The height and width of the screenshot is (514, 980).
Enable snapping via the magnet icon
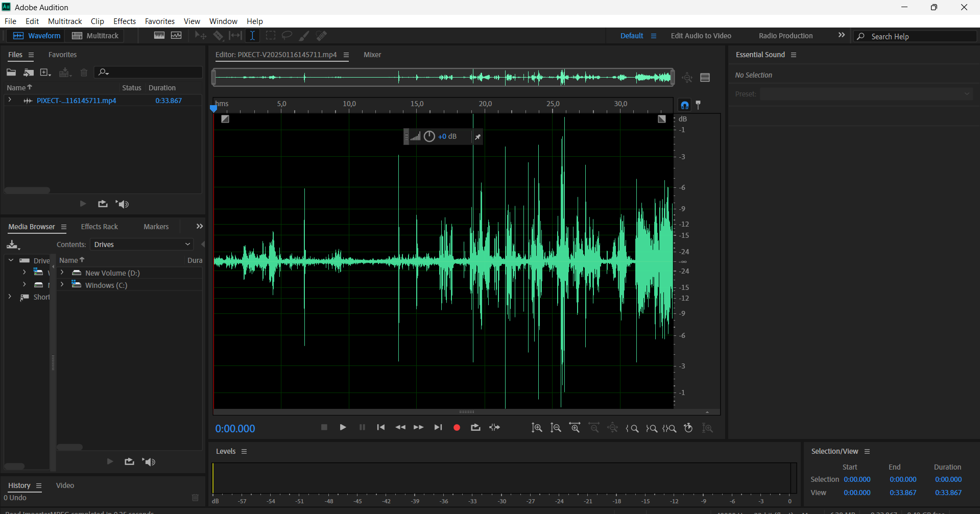[685, 105]
